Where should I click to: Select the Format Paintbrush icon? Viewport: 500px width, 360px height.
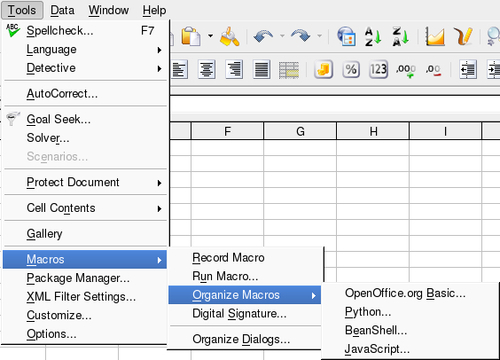(230, 36)
